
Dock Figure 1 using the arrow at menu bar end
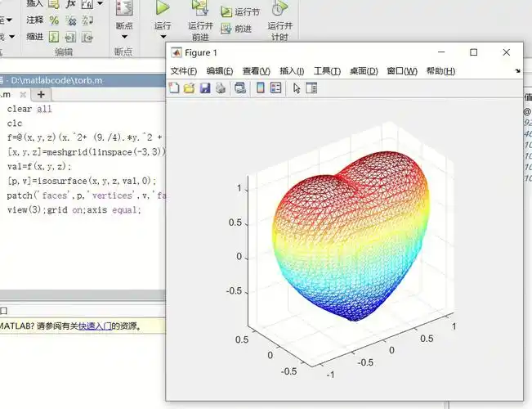[x=517, y=71]
